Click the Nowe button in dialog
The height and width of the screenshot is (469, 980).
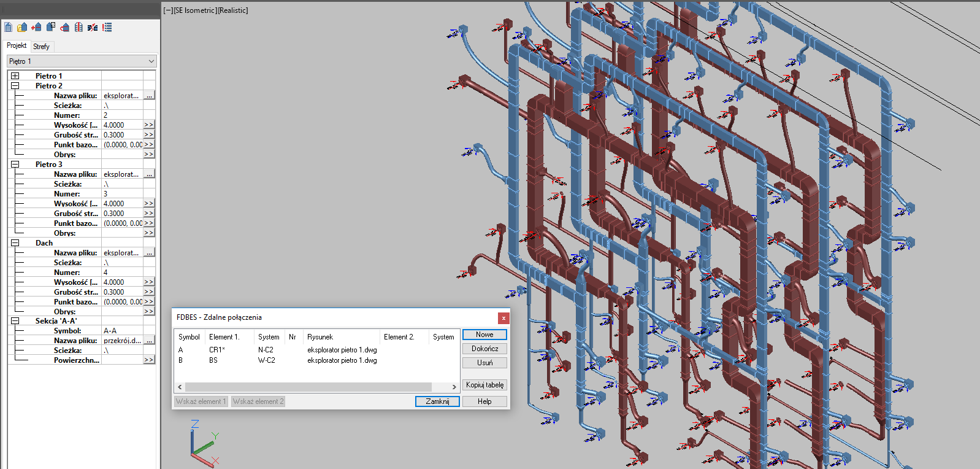[x=484, y=335]
